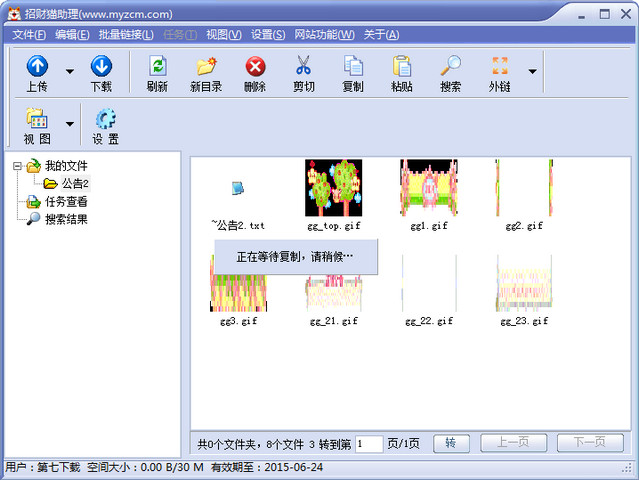Collapse the 我的文件 tree node
Screen dimensions: 639x480
tap(17, 166)
